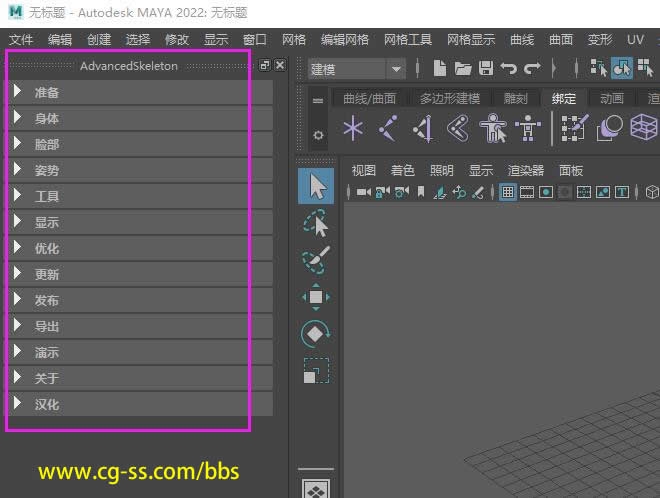Select the Move tool in the toolbox

pos(316,297)
